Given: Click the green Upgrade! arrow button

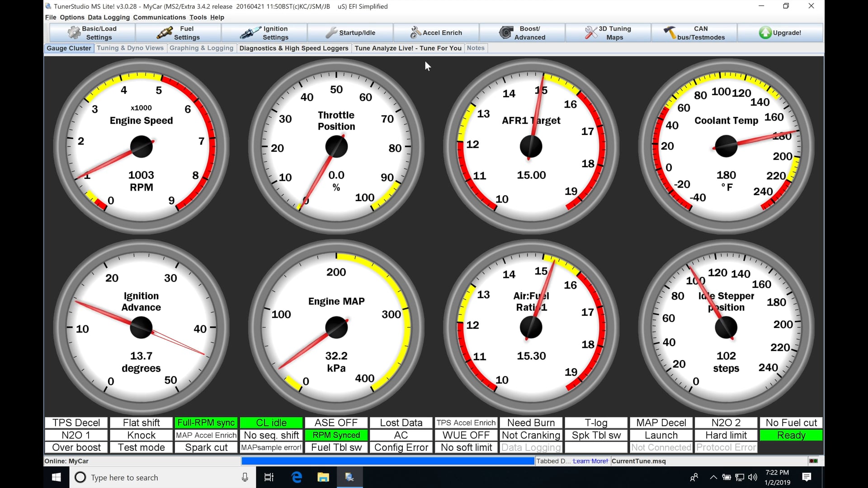Looking at the screenshot, I should tap(780, 33).
